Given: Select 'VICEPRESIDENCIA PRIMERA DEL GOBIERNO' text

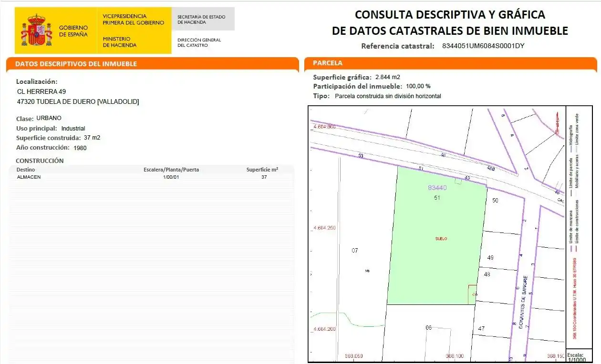Looking at the screenshot, I should click(133, 20).
